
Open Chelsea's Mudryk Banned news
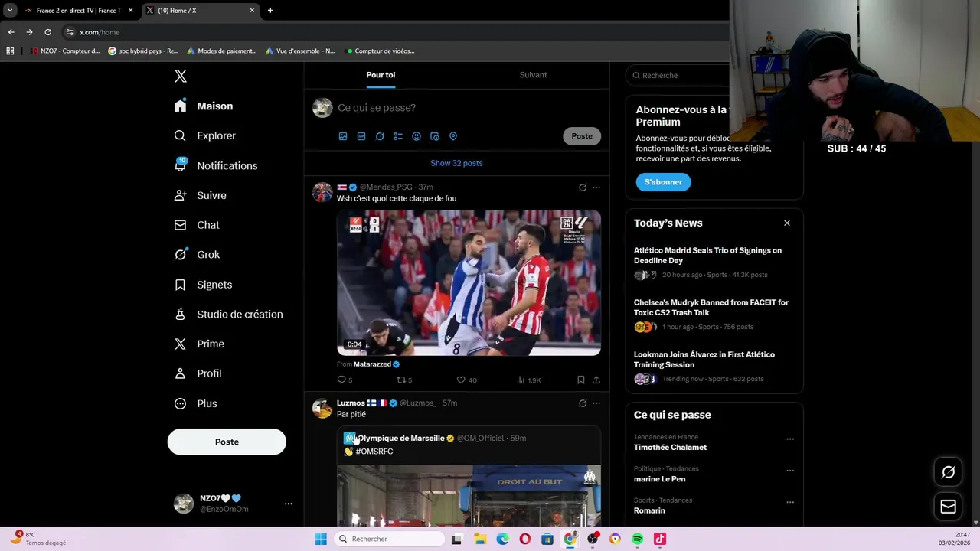click(x=714, y=314)
